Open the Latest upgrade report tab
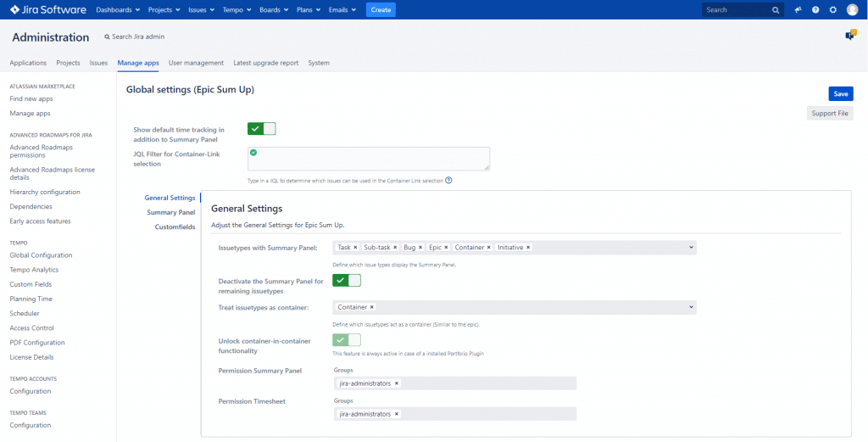Image resolution: width=868 pixels, height=442 pixels. pos(265,63)
